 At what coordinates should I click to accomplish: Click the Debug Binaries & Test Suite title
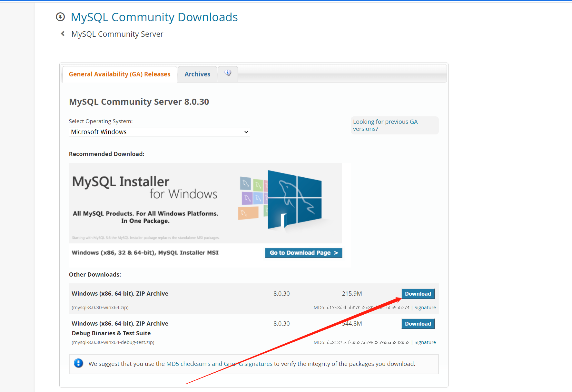(111, 333)
